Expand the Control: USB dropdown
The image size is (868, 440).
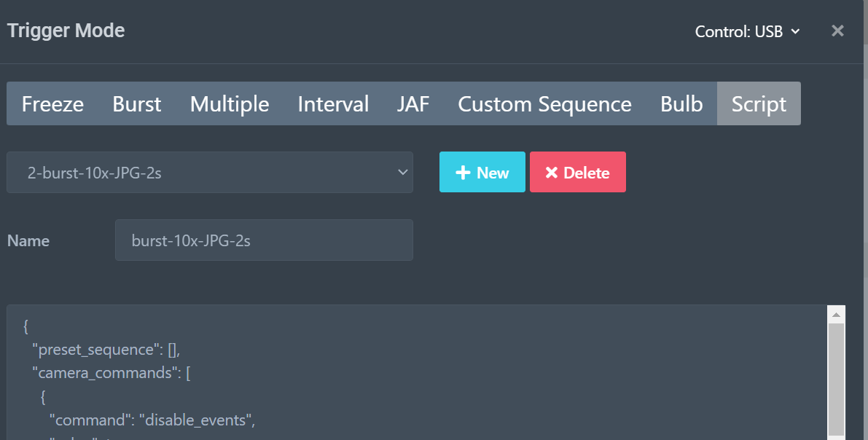tap(748, 31)
